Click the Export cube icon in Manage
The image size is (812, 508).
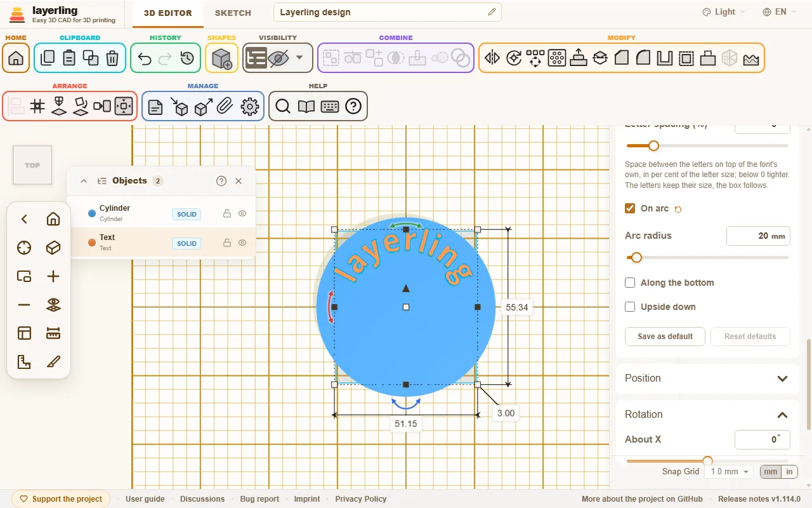202,107
